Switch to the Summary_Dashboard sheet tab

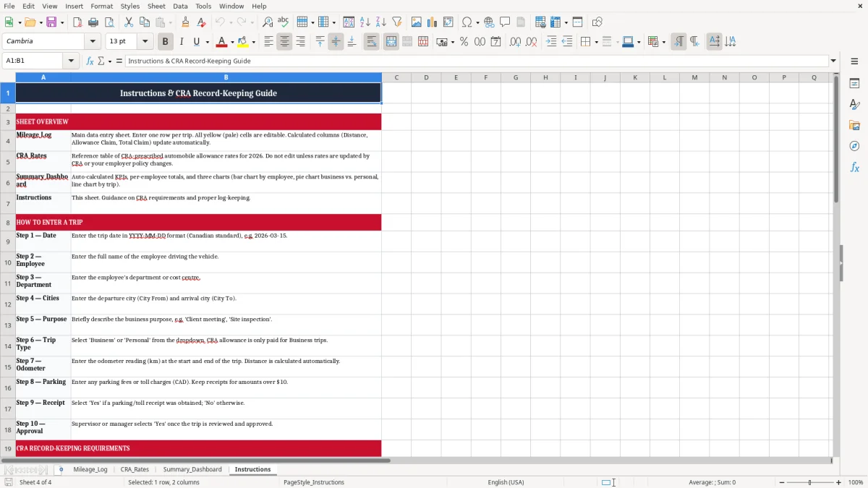(192, 469)
